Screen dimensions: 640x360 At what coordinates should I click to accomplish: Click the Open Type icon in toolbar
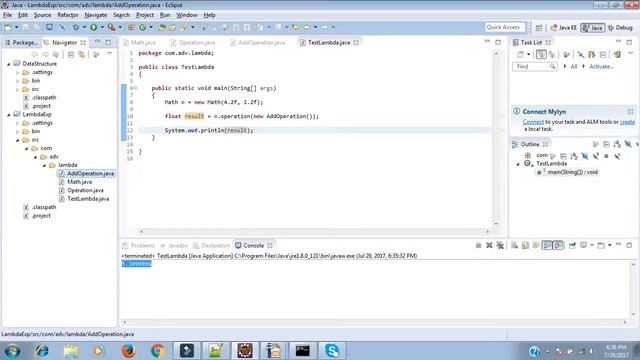pyautogui.click(x=162, y=27)
